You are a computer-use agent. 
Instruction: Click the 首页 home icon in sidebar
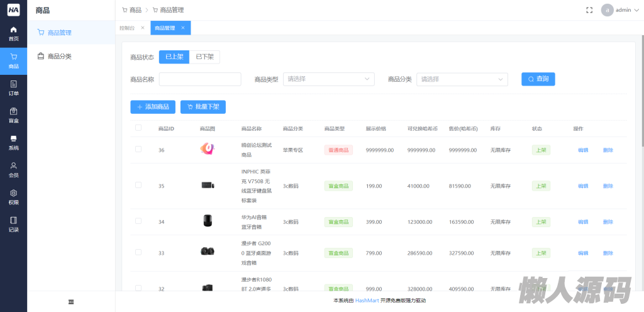point(13,33)
